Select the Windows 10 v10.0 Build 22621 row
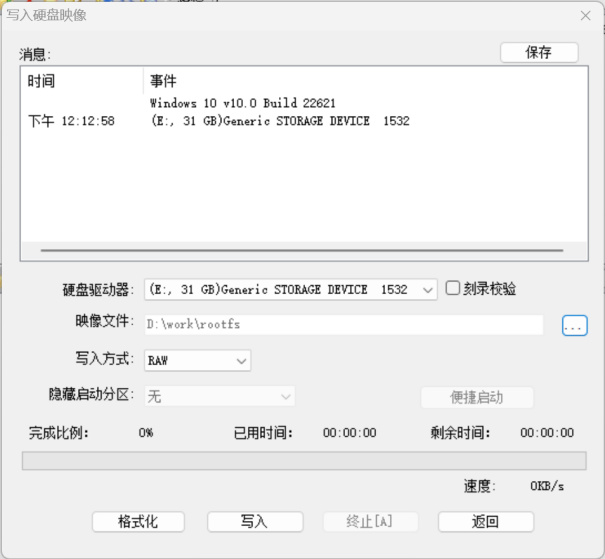 click(243, 103)
